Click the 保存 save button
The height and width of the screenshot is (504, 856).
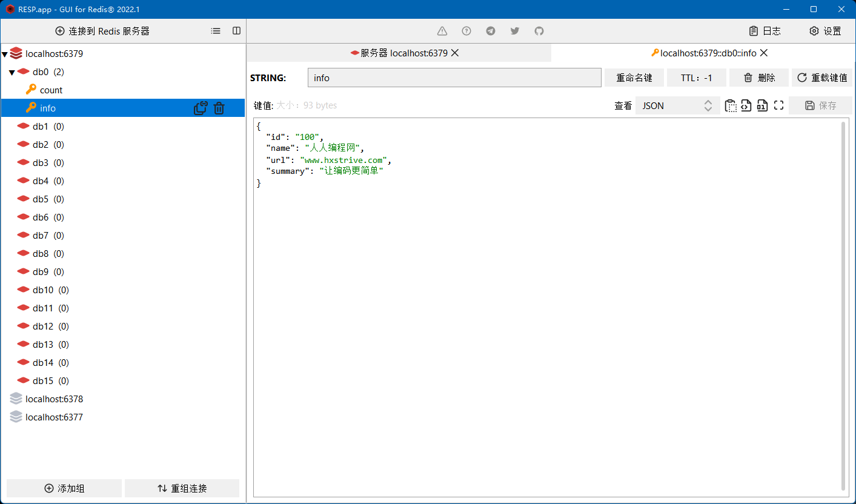[820, 105]
